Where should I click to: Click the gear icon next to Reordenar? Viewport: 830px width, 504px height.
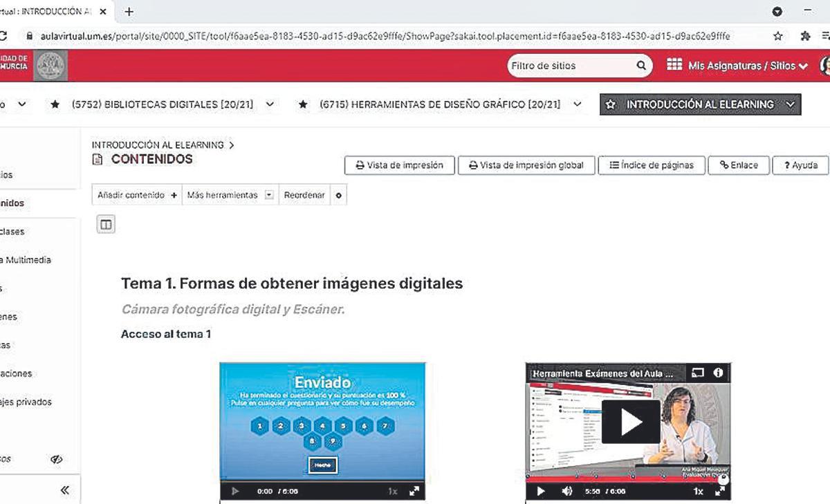point(338,195)
